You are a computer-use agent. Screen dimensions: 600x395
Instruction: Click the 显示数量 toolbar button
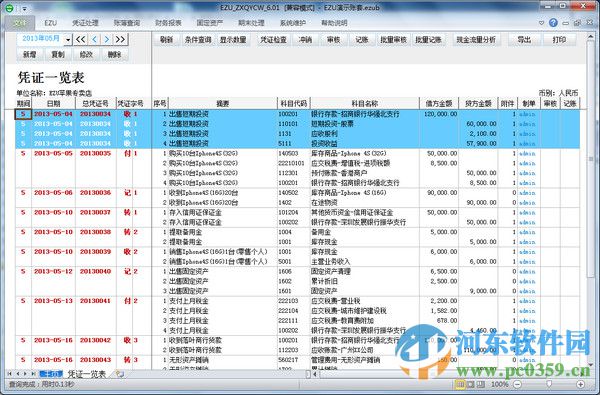[x=233, y=39]
